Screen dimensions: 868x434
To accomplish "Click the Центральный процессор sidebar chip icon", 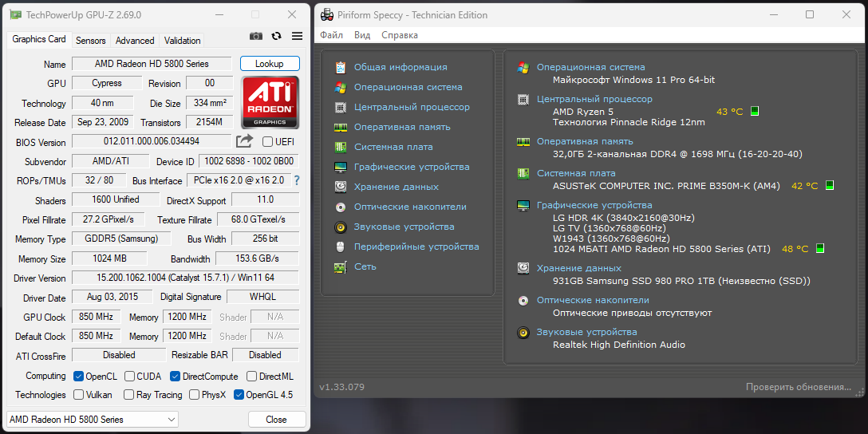I will (x=341, y=108).
